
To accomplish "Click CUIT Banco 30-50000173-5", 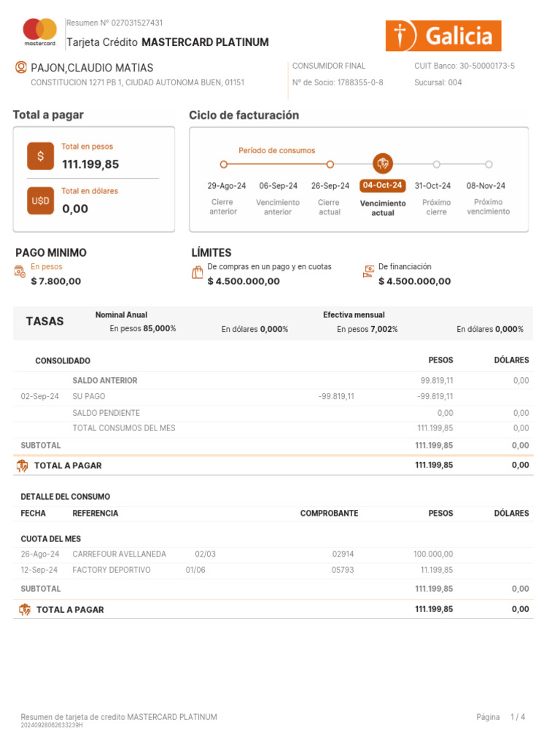I will click(464, 66).
